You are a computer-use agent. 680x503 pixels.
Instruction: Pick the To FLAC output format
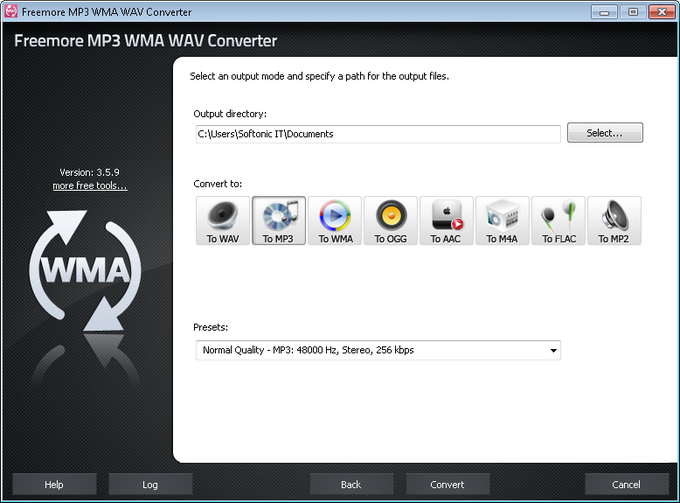pos(559,221)
